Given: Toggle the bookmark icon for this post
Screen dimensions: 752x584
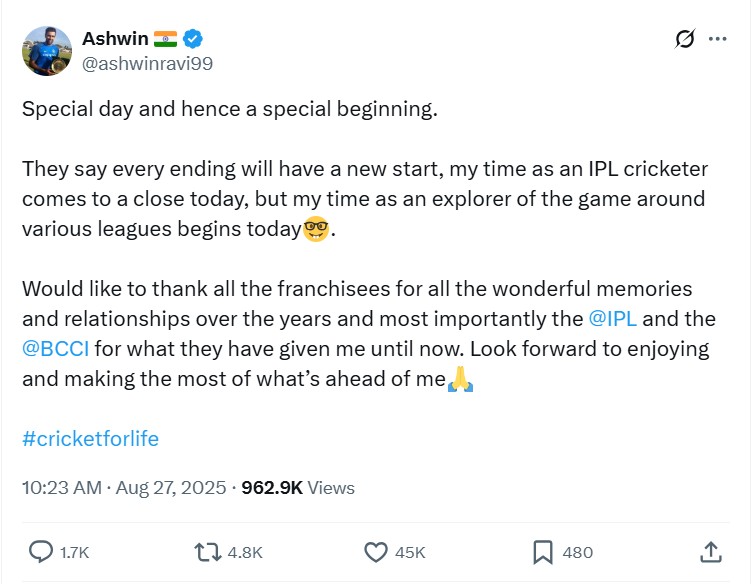Looking at the screenshot, I should (x=542, y=552).
